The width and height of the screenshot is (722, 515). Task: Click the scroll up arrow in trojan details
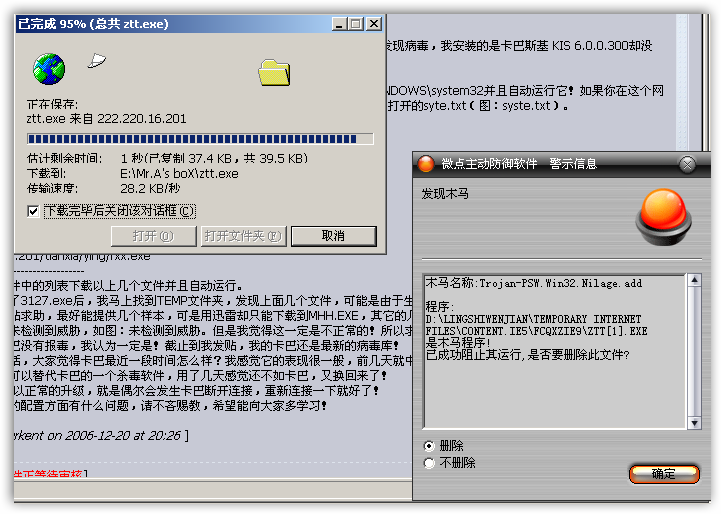coord(694,280)
